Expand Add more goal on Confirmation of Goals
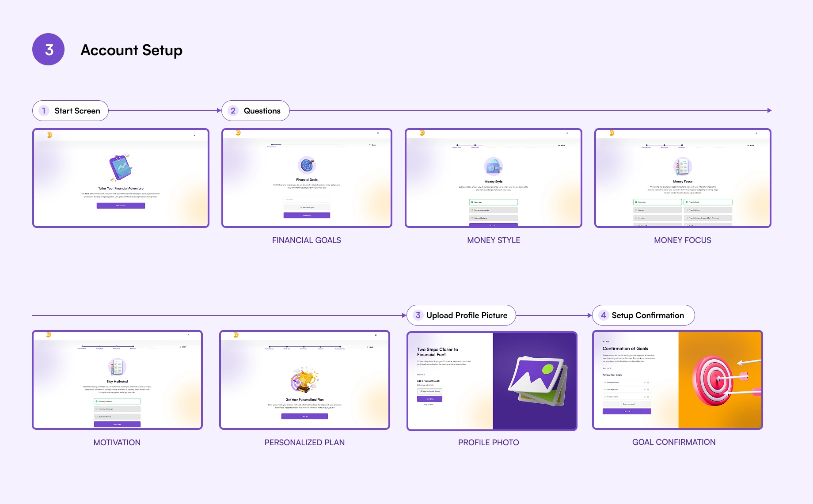Screen dimensions: 813x504 point(627,404)
